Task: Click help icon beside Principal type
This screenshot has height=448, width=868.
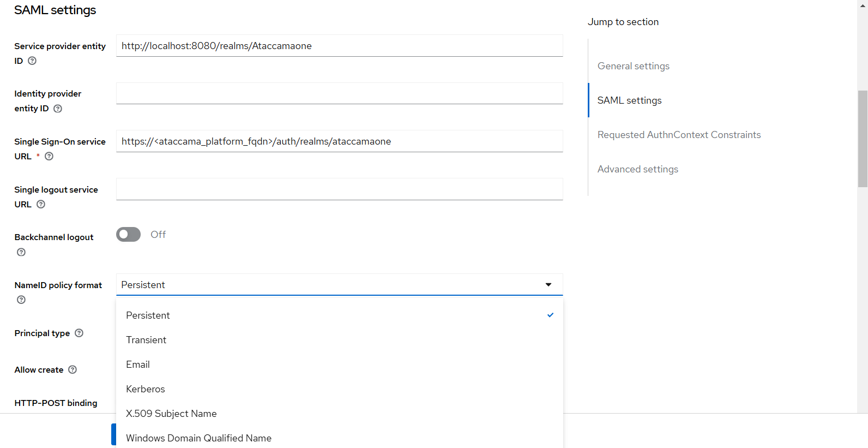Action: [79, 333]
